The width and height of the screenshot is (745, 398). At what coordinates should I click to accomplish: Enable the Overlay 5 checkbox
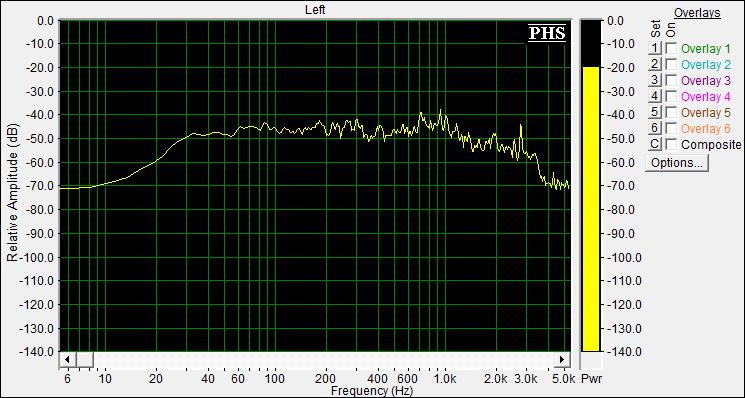click(671, 112)
